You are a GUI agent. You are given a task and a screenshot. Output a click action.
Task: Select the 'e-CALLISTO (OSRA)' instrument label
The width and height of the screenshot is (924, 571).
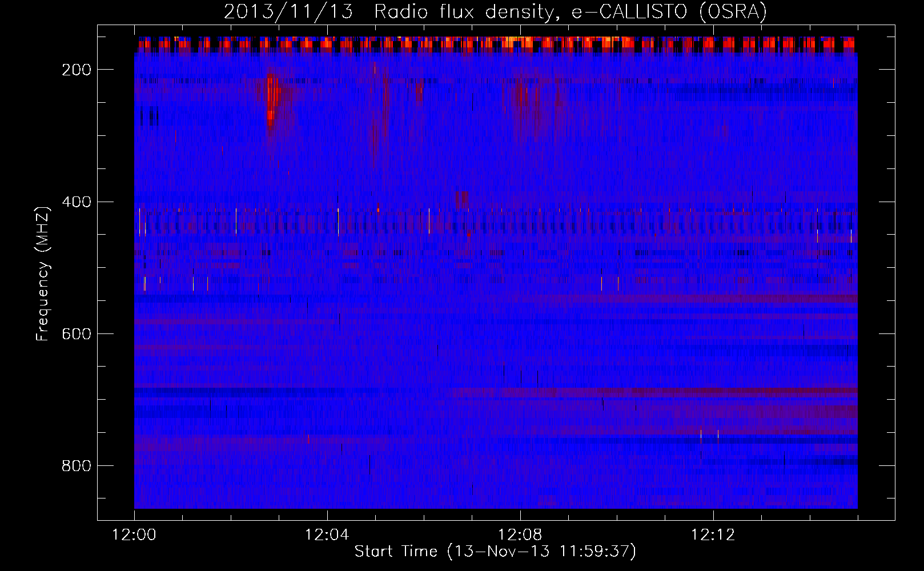point(669,11)
